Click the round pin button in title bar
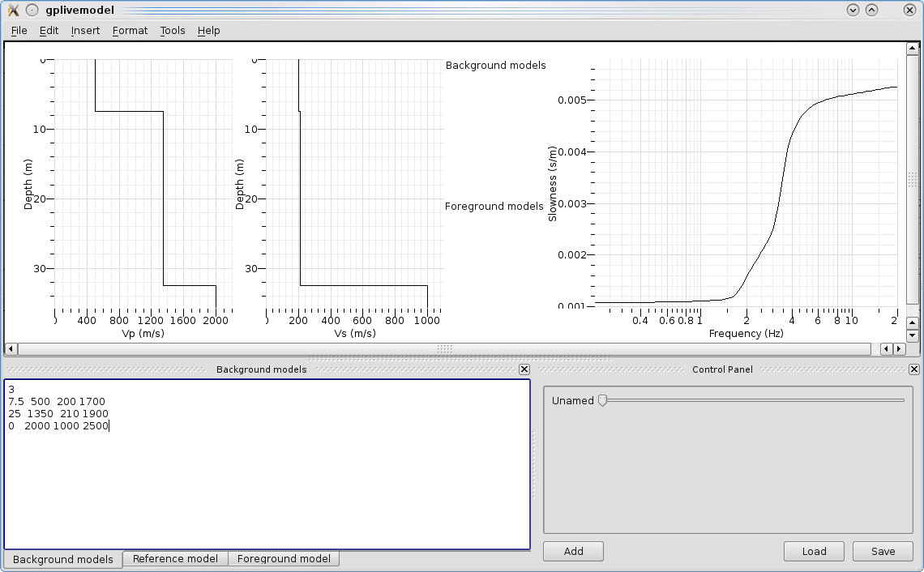924x572 pixels. [32, 11]
